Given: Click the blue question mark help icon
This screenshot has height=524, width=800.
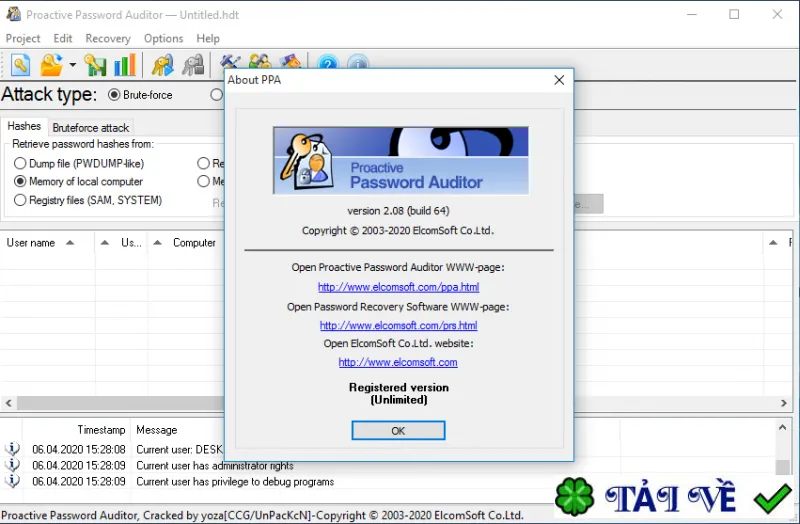Looking at the screenshot, I should point(328,62).
